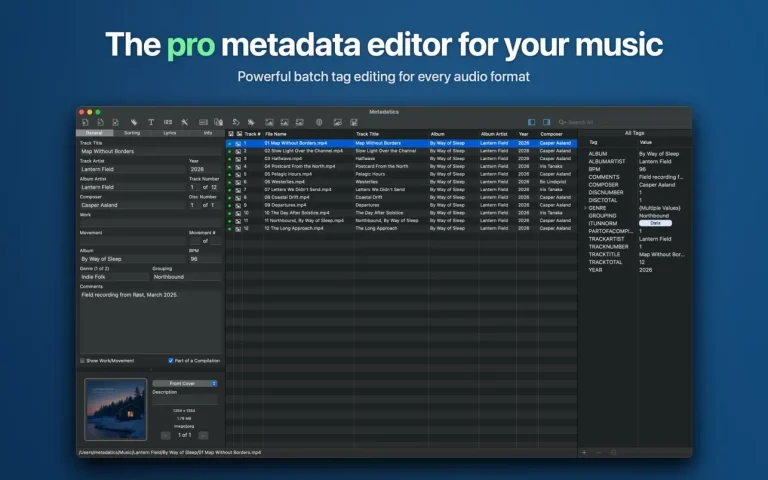Click the Album field By Way of Sleep
Viewport: 768px width, 480px height.
(x=133, y=259)
